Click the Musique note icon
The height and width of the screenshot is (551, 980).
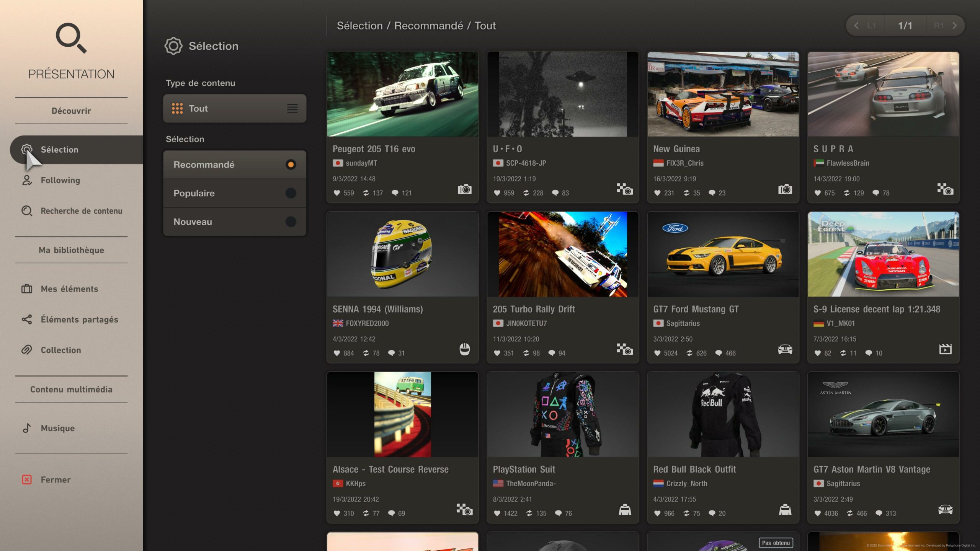27,428
